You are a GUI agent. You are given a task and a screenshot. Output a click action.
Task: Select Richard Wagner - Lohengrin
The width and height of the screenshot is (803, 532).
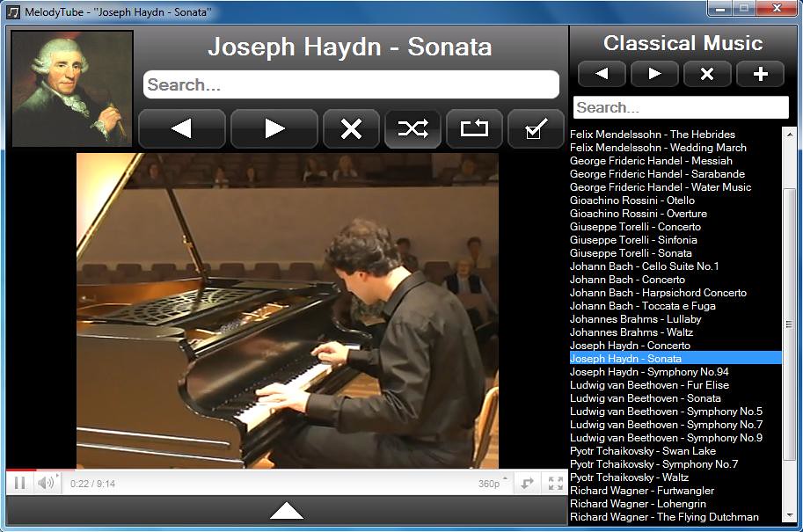[675, 504]
